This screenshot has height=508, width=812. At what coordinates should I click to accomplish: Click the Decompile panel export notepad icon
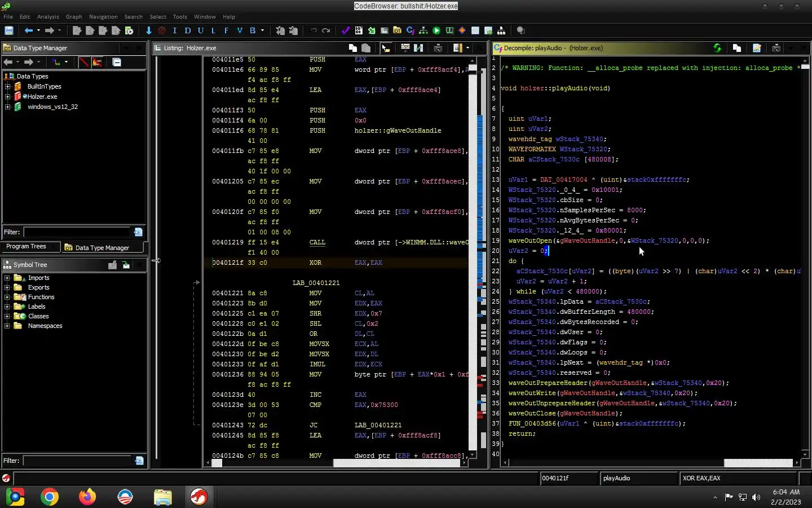757,48
